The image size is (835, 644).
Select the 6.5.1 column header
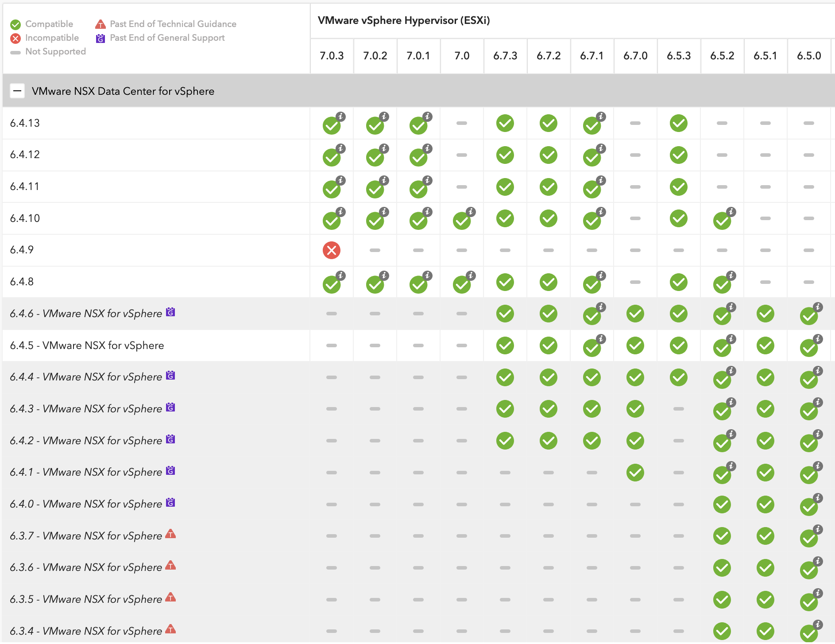click(x=765, y=56)
